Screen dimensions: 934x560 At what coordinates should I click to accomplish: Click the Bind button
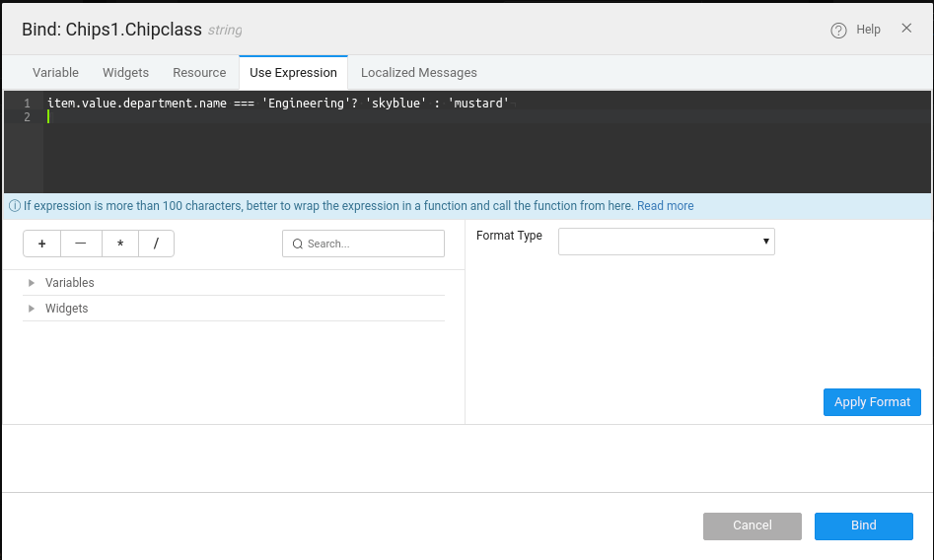pos(863,525)
